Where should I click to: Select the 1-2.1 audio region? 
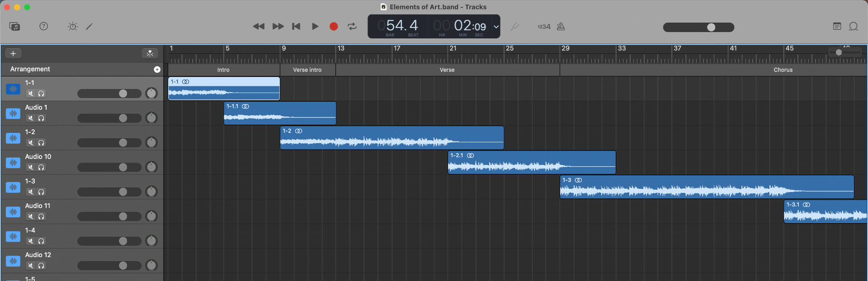pyautogui.click(x=532, y=162)
